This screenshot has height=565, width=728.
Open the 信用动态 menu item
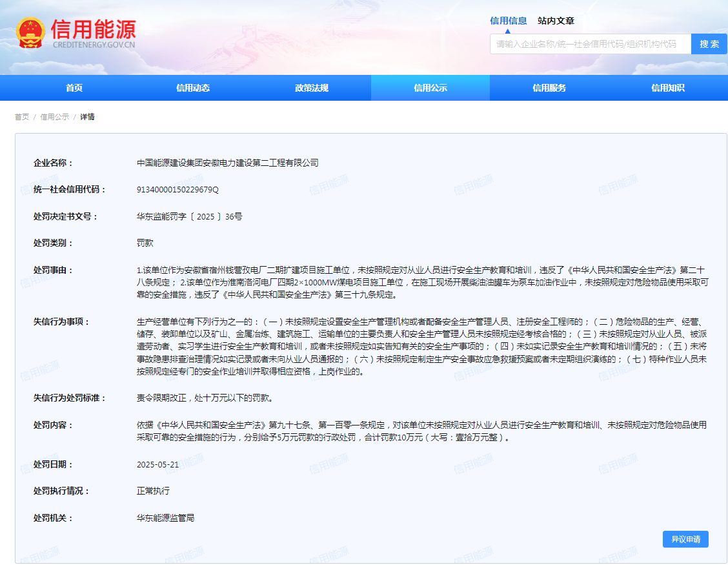tap(193, 88)
